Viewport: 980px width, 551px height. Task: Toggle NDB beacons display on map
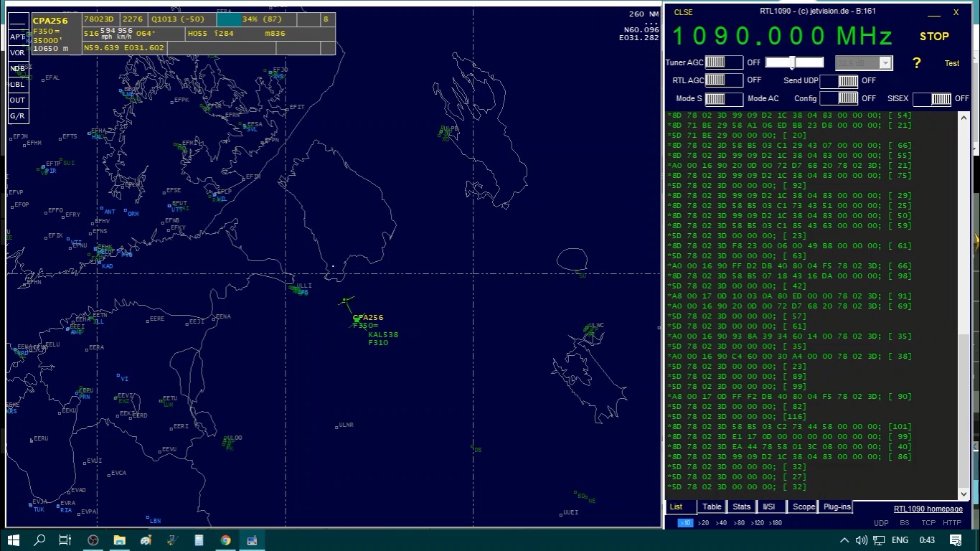tap(17, 69)
